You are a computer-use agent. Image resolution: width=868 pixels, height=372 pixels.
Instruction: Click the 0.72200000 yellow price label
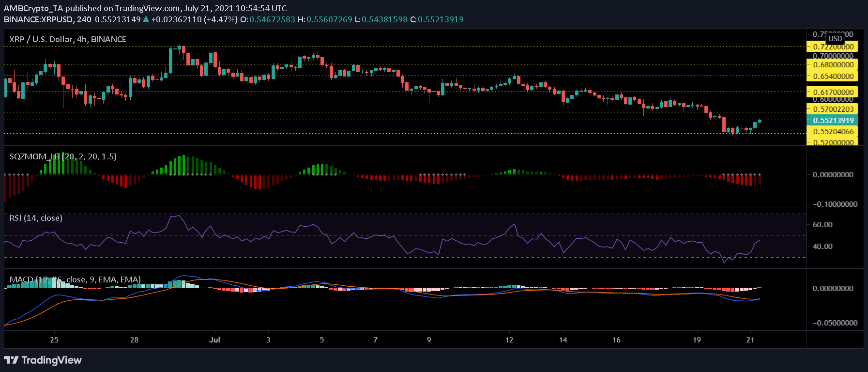coord(832,46)
